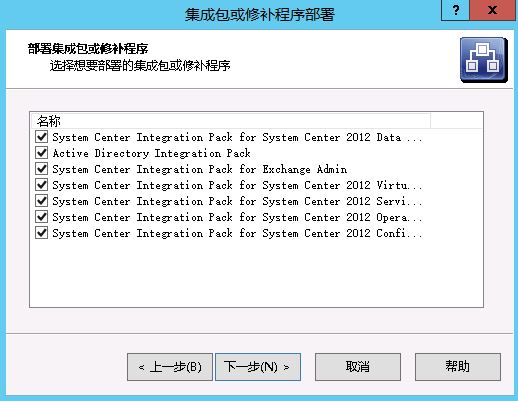Uncheck the Exchange Admin pack checkbox
The height and width of the screenshot is (401, 518).
pos(42,169)
